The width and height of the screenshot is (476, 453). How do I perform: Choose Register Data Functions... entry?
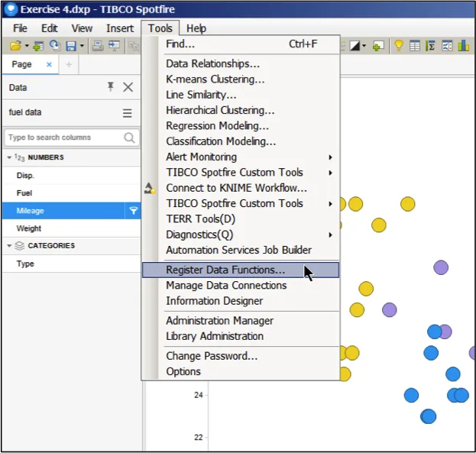pyautogui.click(x=241, y=270)
